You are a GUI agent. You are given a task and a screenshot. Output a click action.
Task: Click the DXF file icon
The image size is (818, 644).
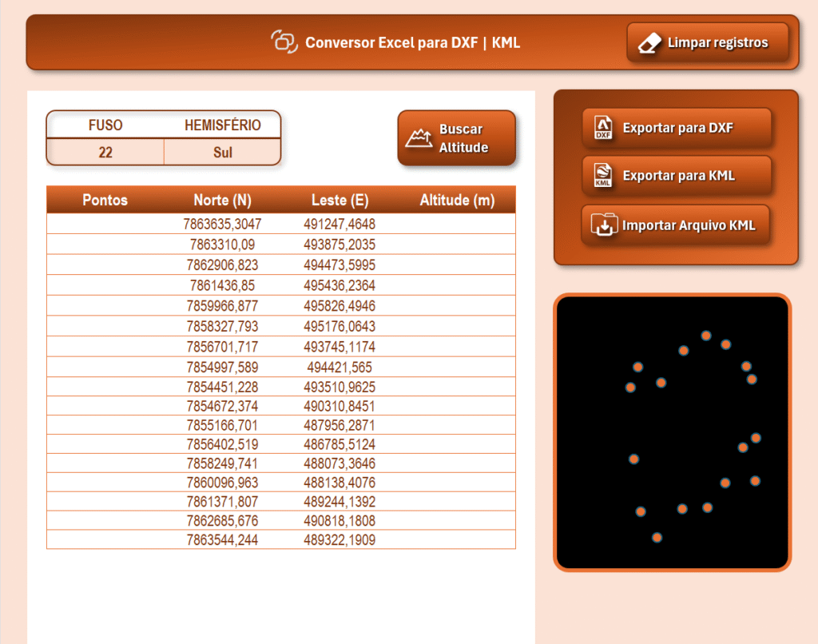click(x=603, y=128)
